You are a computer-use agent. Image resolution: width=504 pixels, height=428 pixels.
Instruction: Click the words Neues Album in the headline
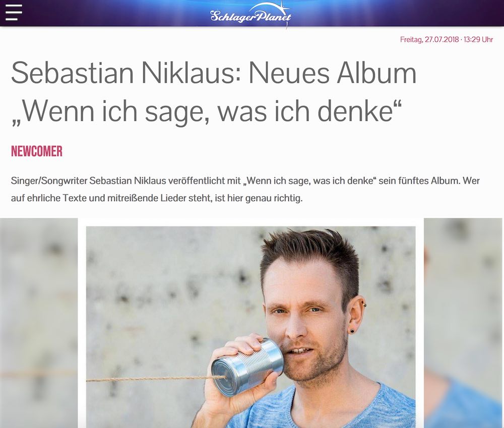[332, 73]
